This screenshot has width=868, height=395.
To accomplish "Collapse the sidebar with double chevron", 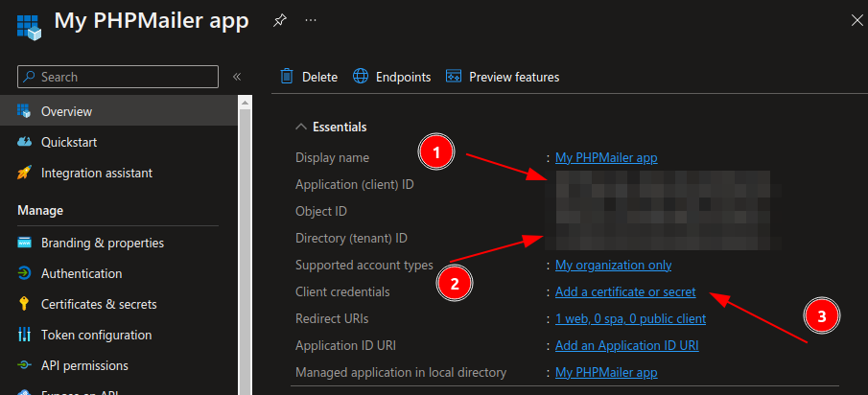I will tap(237, 77).
